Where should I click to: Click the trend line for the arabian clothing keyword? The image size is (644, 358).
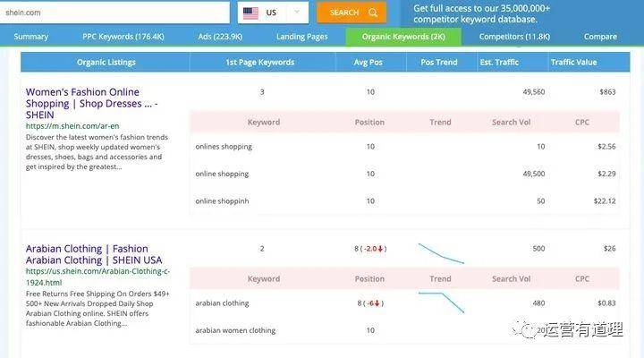coord(441,303)
